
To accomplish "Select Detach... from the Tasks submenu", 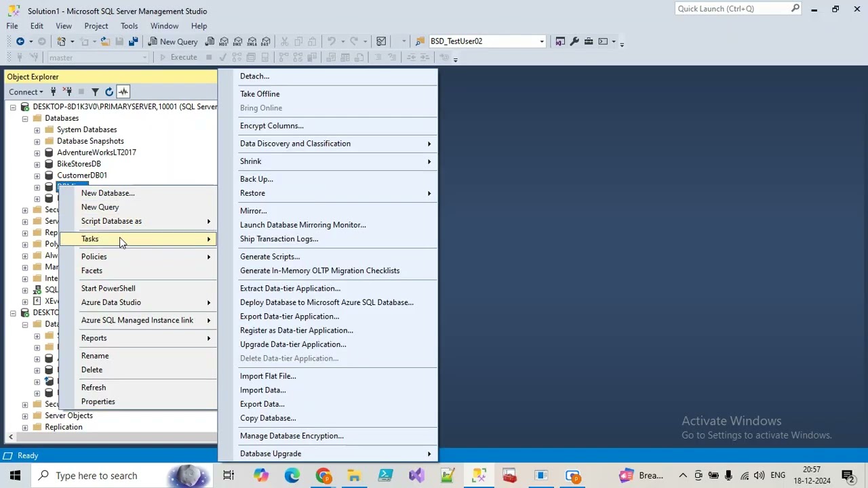I will coord(328,76).
